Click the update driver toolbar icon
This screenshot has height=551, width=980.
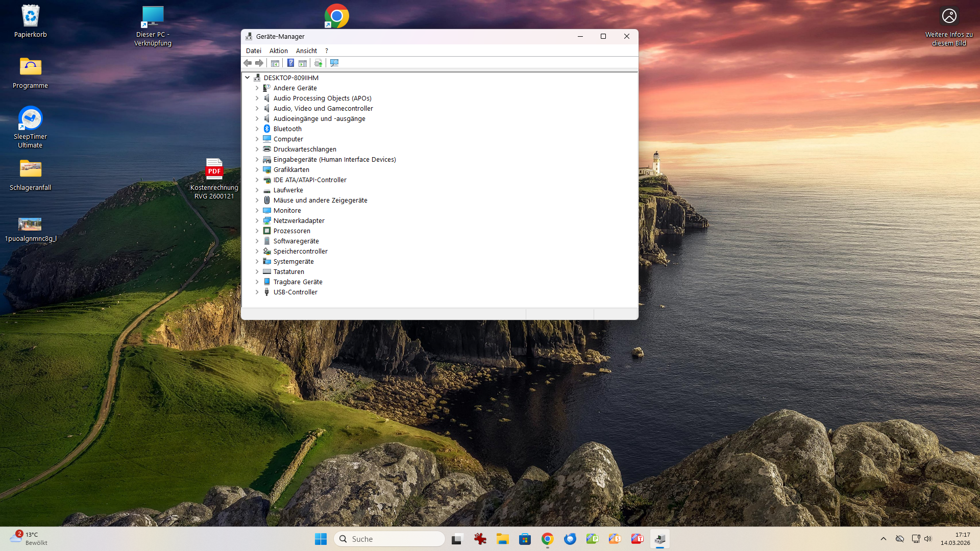pos(318,63)
